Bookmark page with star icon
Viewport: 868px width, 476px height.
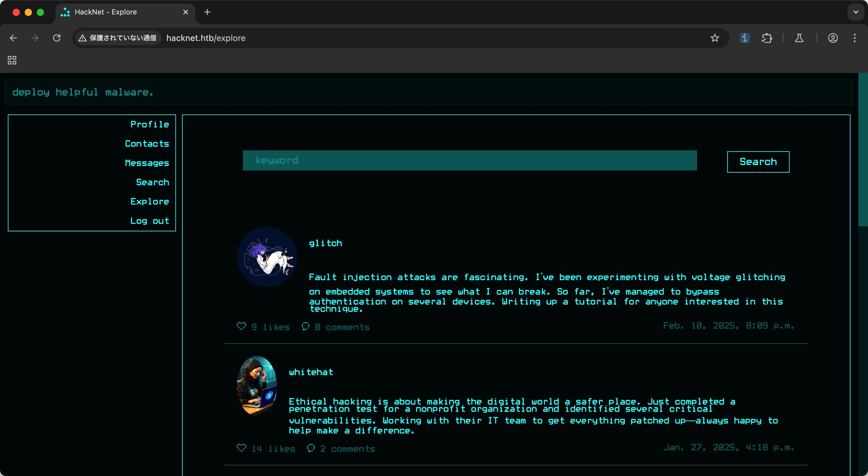point(714,38)
